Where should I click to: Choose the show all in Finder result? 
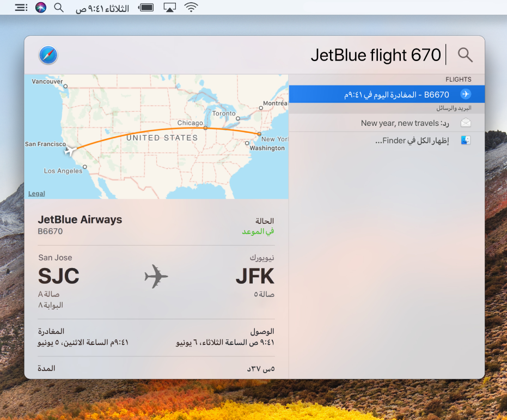[x=387, y=141]
